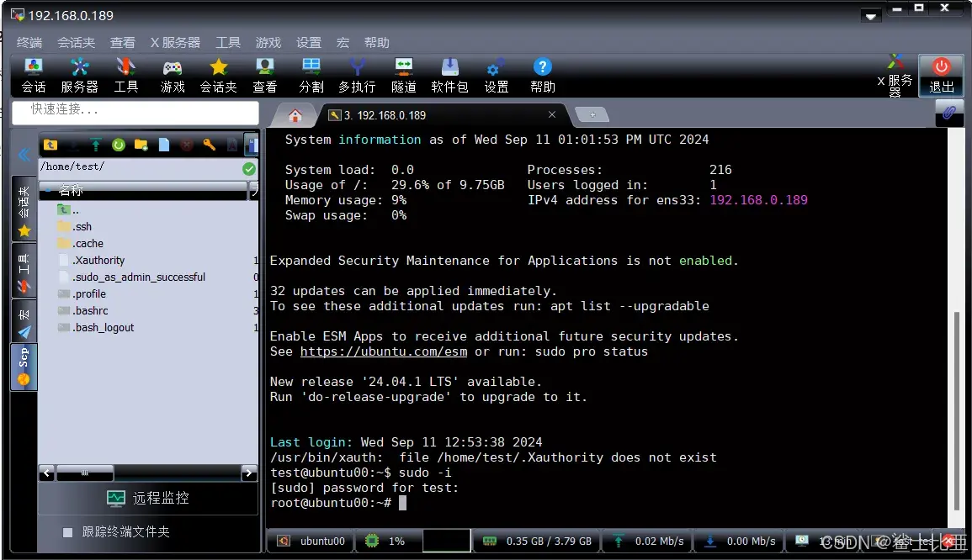Viewport: 972px width, 560px height.
Task: Open the 服务器 servers toolbar icon
Action: (x=79, y=74)
